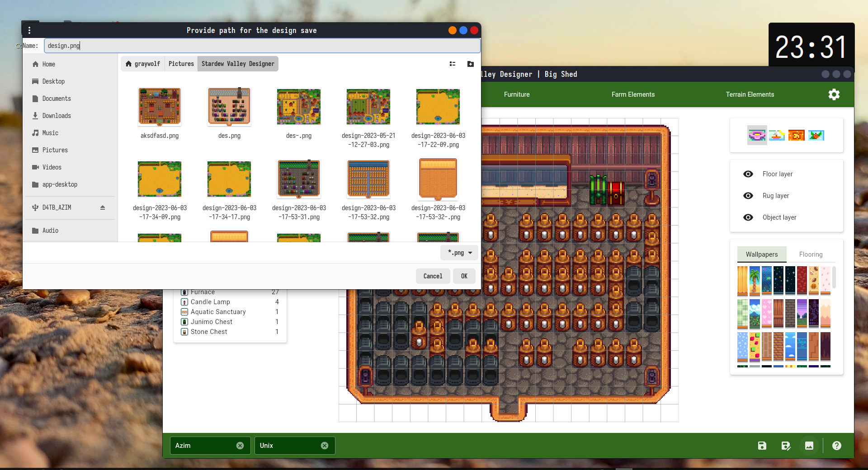The width and height of the screenshot is (868, 470).
Task: Select the sailboat rug icon
Action: click(777, 135)
